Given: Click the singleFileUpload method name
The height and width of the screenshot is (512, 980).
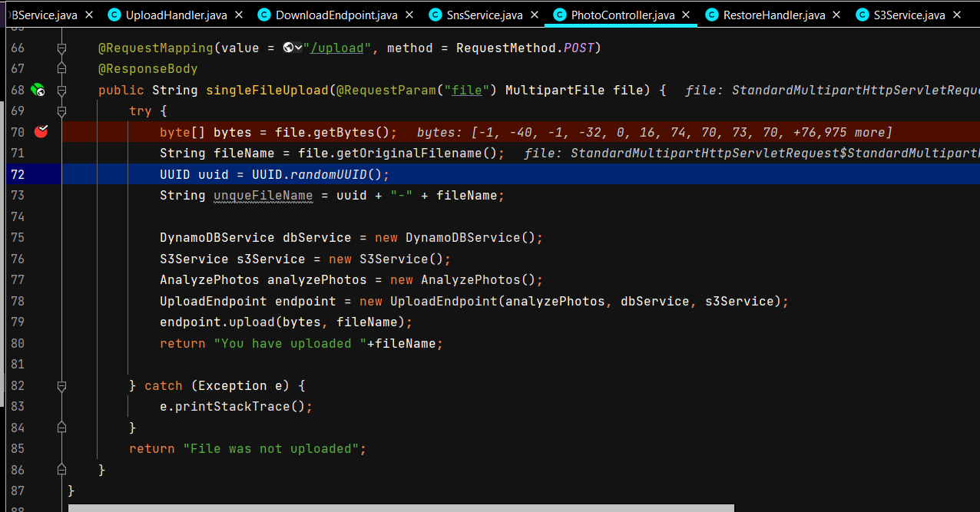Looking at the screenshot, I should tap(267, 90).
